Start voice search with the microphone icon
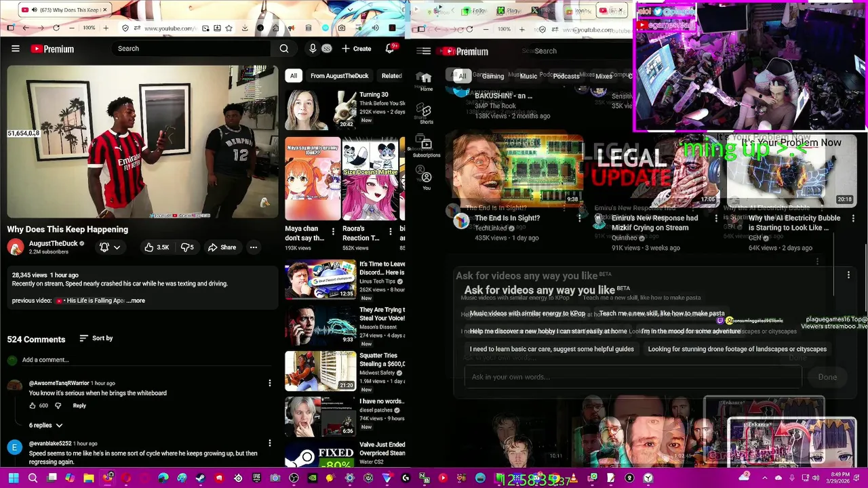 [313, 49]
